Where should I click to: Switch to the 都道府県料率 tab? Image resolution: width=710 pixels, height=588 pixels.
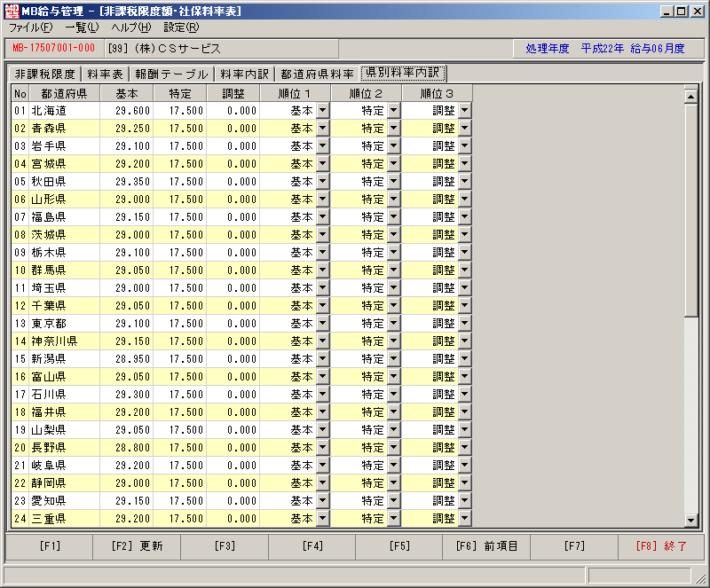click(317, 74)
